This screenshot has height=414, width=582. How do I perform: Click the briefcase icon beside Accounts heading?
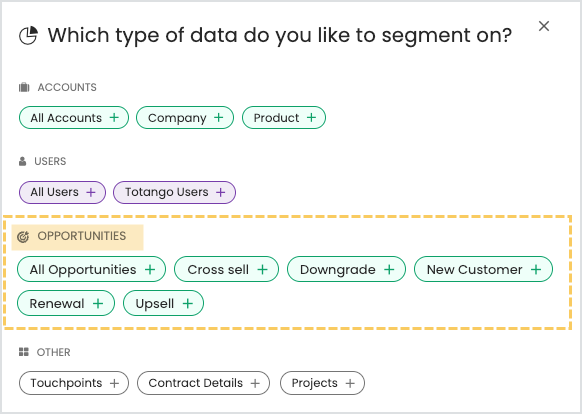click(24, 87)
